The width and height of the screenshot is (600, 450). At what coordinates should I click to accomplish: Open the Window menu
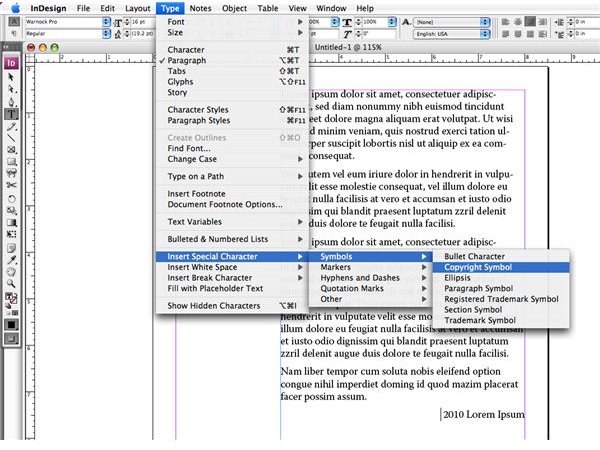coord(331,8)
